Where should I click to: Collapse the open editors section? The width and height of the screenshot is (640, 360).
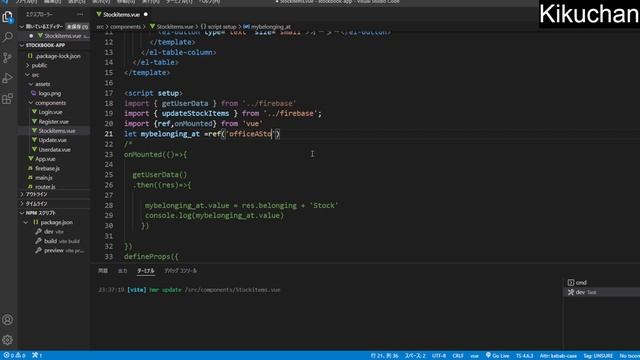pos(22,27)
